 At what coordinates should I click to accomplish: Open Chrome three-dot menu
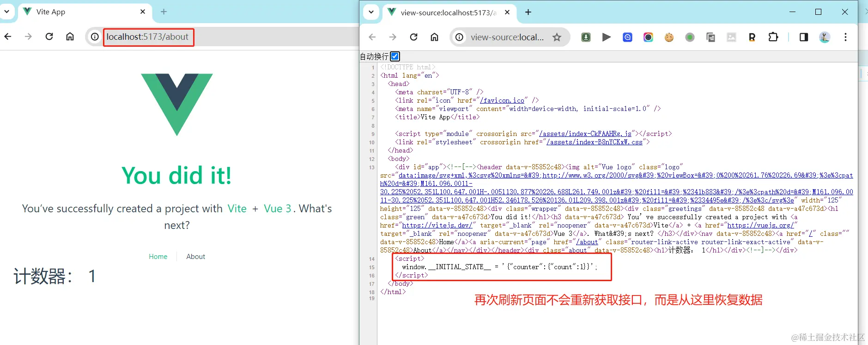pos(845,37)
